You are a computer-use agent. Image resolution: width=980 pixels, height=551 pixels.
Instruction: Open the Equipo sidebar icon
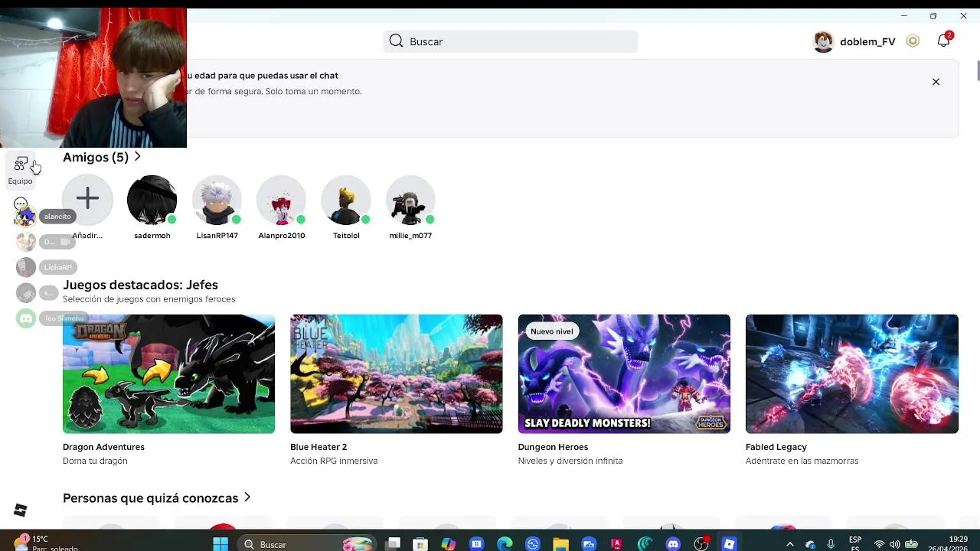(21, 170)
